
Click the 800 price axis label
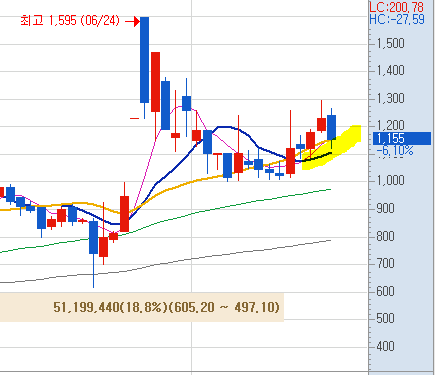point(385,236)
